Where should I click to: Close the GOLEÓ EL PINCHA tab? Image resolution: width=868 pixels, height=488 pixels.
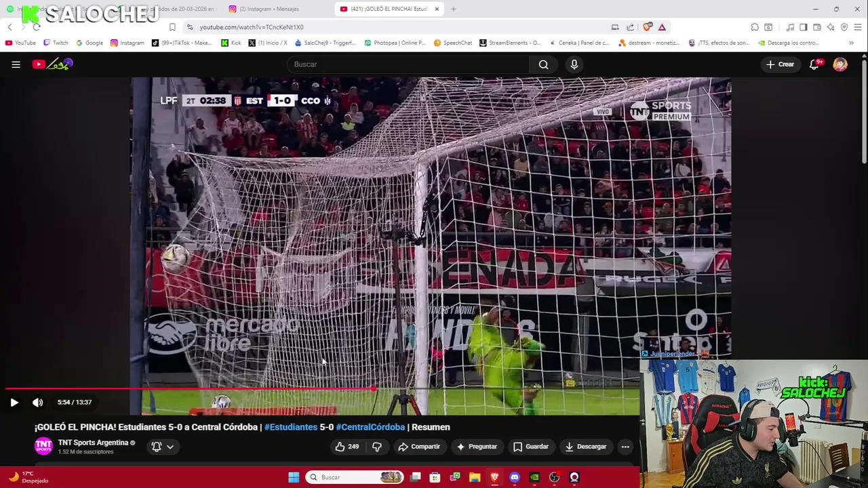pyautogui.click(x=437, y=9)
